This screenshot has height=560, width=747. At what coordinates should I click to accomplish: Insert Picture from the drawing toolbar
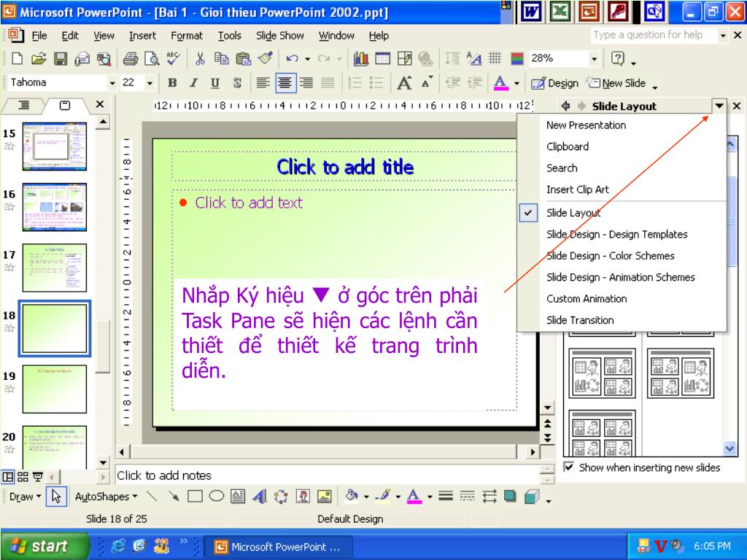coord(325,497)
